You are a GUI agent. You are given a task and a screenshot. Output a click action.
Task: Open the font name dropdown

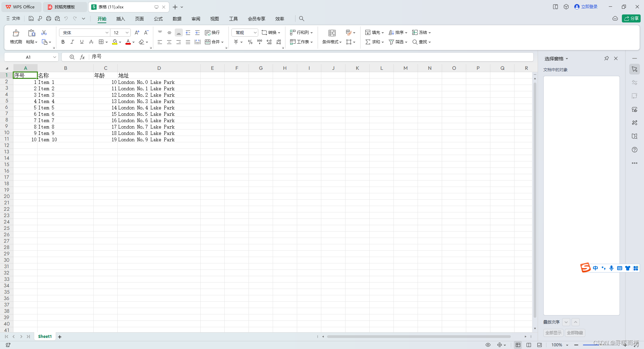tap(106, 33)
